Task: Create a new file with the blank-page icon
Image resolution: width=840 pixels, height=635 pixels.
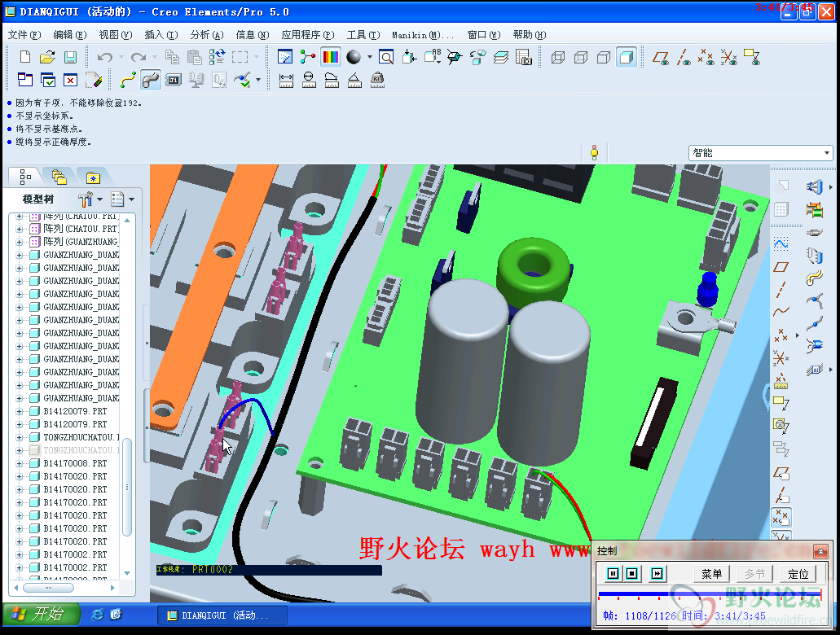Action: point(24,57)
